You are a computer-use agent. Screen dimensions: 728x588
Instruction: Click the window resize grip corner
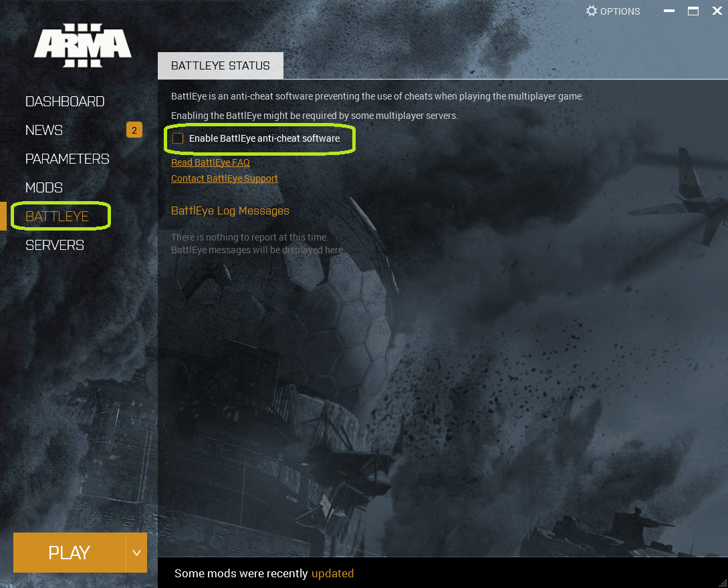point(723,583)
